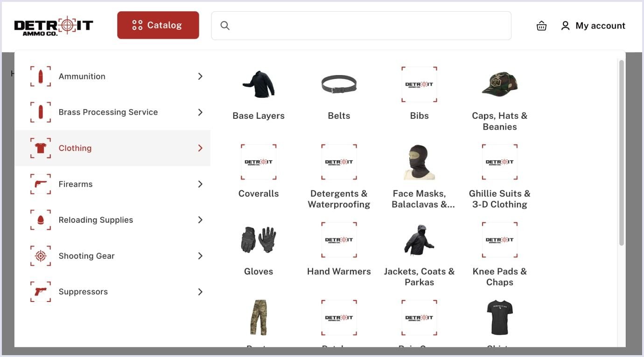Click the catalog panel scrollbar thumb
This screenshot has width=644, height=357.
621,152
